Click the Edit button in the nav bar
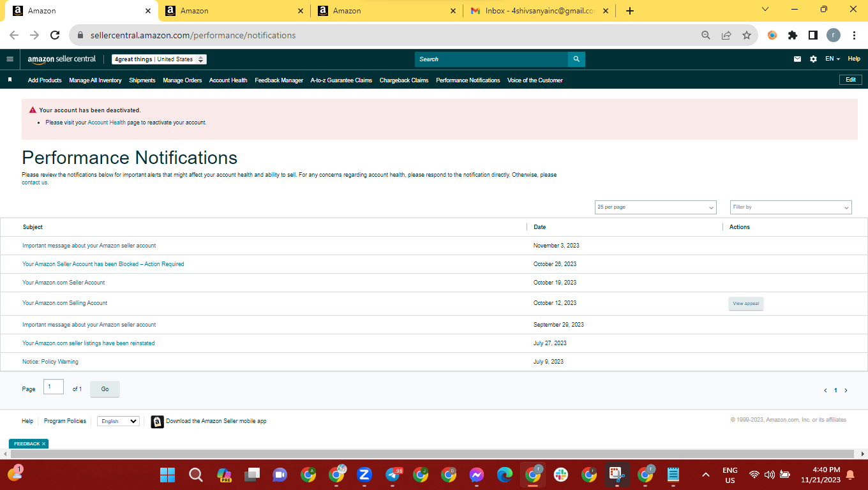The height and width of the screenshot is (490, 868). [x=851, y=80]
